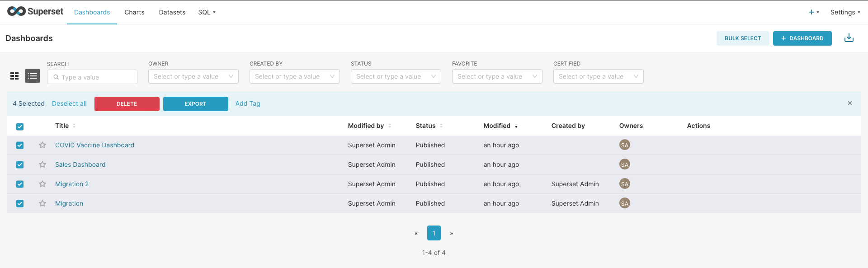Open the Owner filter dropdown

pyautogui.click(x=193, y=76)
